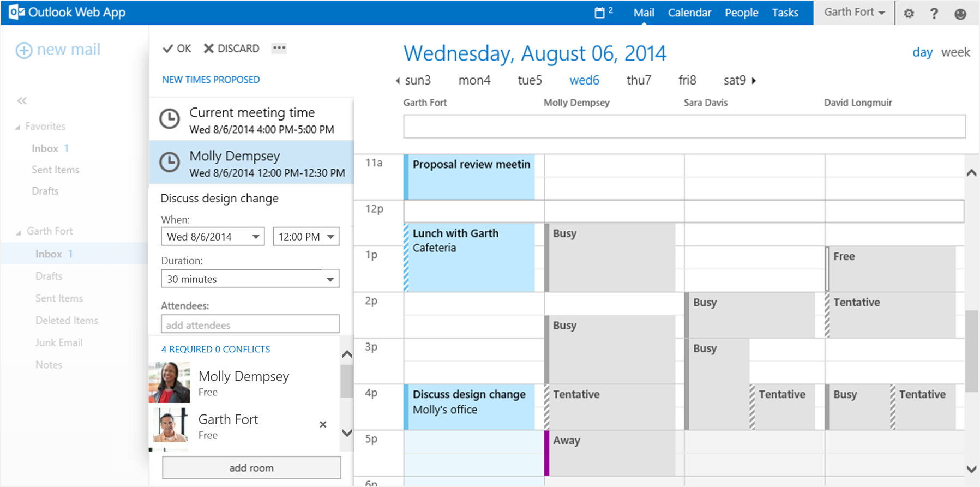This screenshot has height=487, width=980.
Task: Click OK to accept proposed time
Action: pos(177,49)
